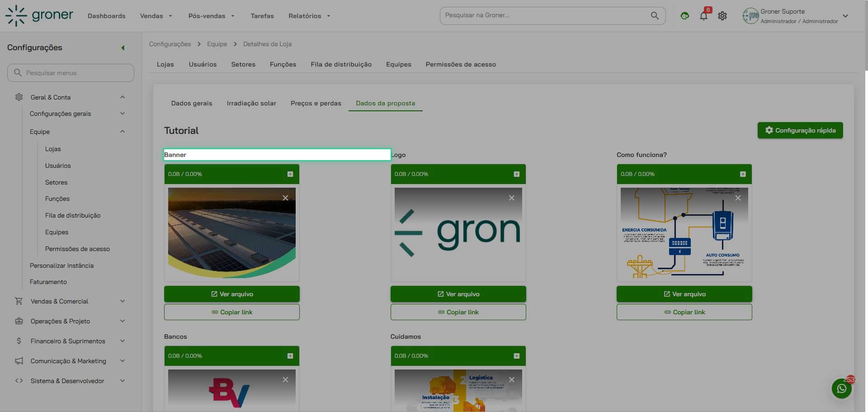Expand Sistema & Desenvolvedor chevron
The height and width of the screenshot is (412, 868).
click(123, 381)
